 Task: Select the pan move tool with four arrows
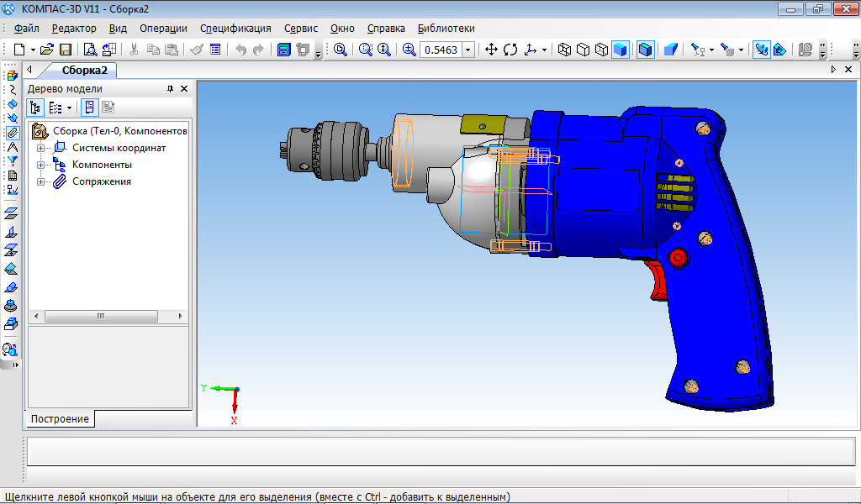point(491,50)
